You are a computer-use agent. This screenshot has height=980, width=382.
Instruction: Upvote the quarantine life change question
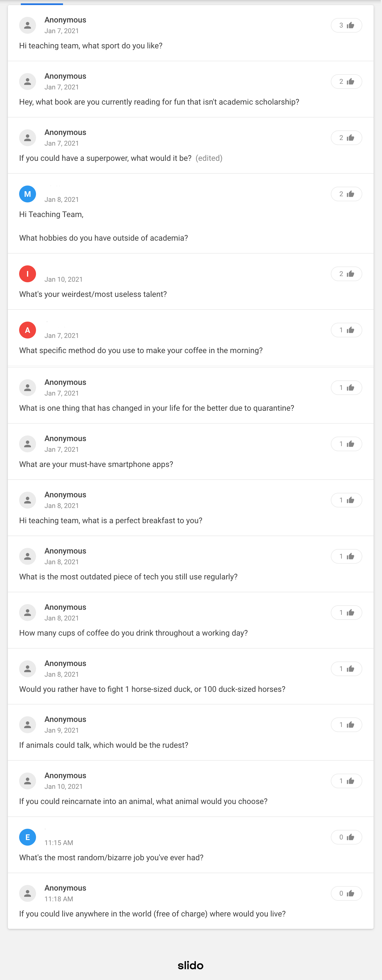[346, 388]
